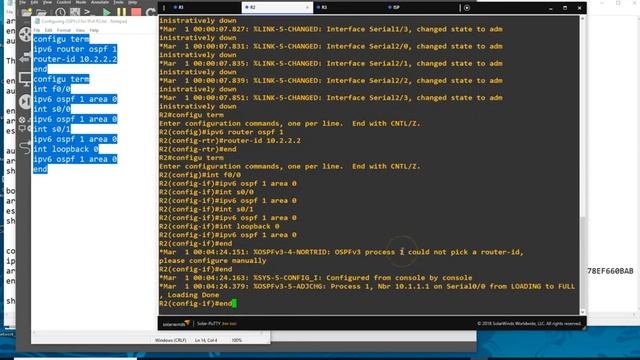Reload all nodes in GNS3 toolbar
This screenshot has height=360, width=640.
click(x=151, y=12)
